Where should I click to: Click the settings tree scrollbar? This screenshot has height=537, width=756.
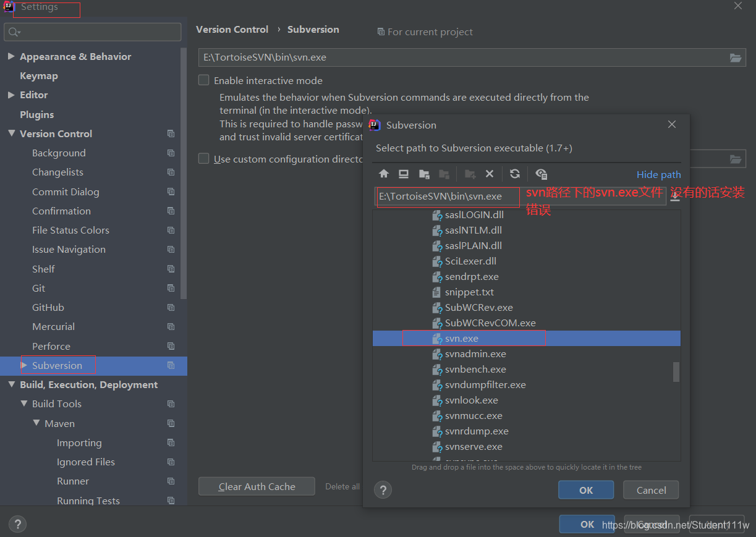[184, 173]
